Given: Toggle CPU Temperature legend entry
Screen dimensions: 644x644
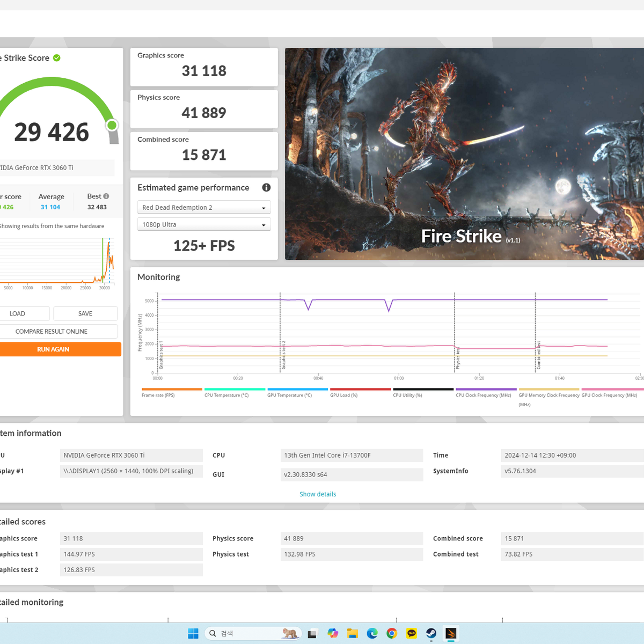Looking at the screenshot, I should click(235, 393).
